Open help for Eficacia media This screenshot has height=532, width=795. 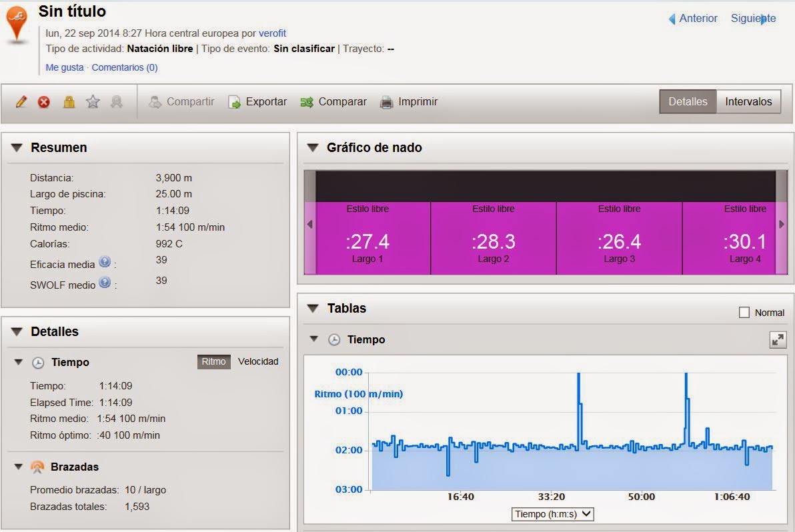point(105,262)
